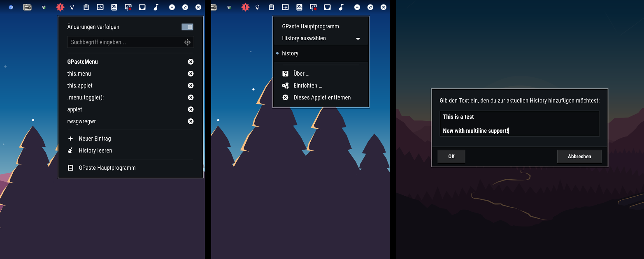Confirm the dialog with the OK button
Image resolution: width=644 pixels, height=259 pixels.
click(x=451, y=157)
